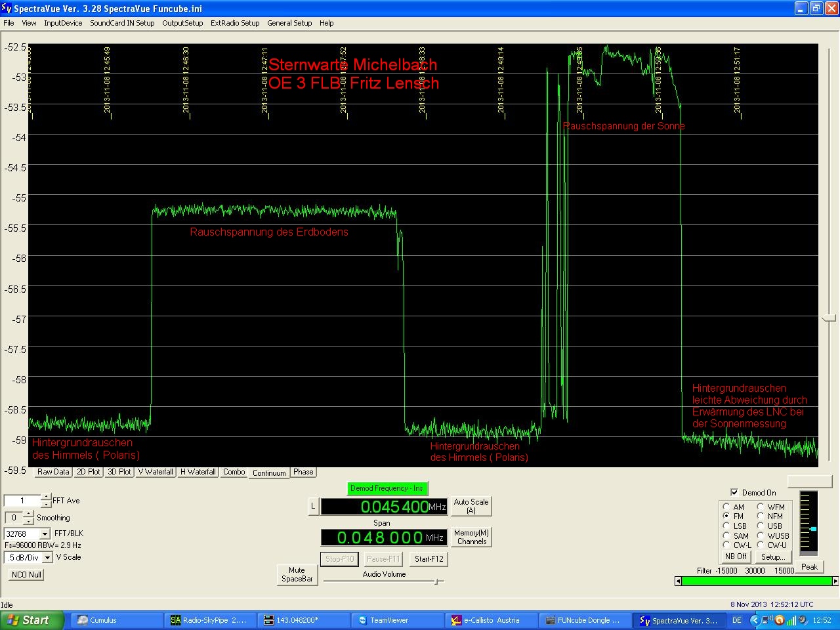
Task: Open the FFT/BLK size dropdown
Action: (45, 534)
